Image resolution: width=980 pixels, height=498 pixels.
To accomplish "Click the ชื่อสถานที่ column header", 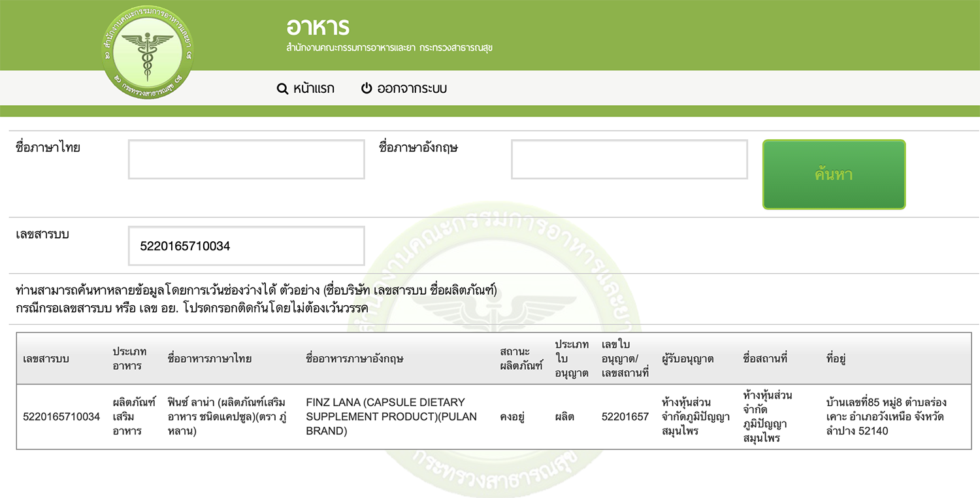I will click(x=765, y=359).
